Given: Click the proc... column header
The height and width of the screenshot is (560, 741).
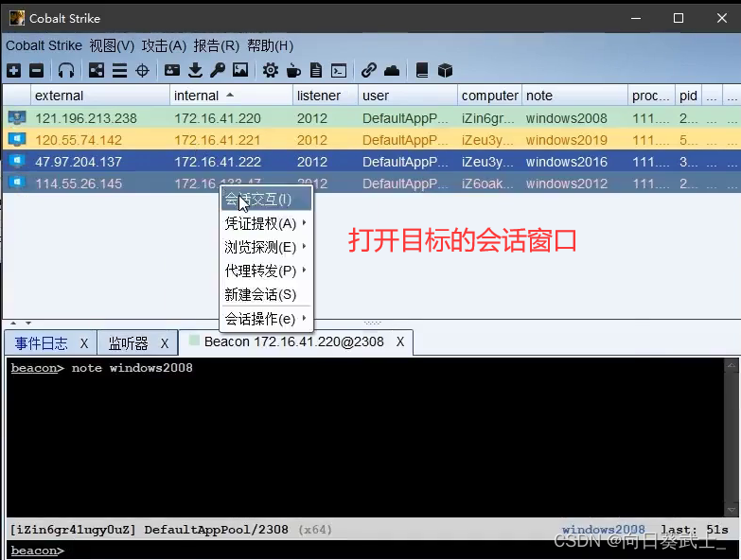Looking at the screenshot, I should pyautogui.click(x=651, y=96).
